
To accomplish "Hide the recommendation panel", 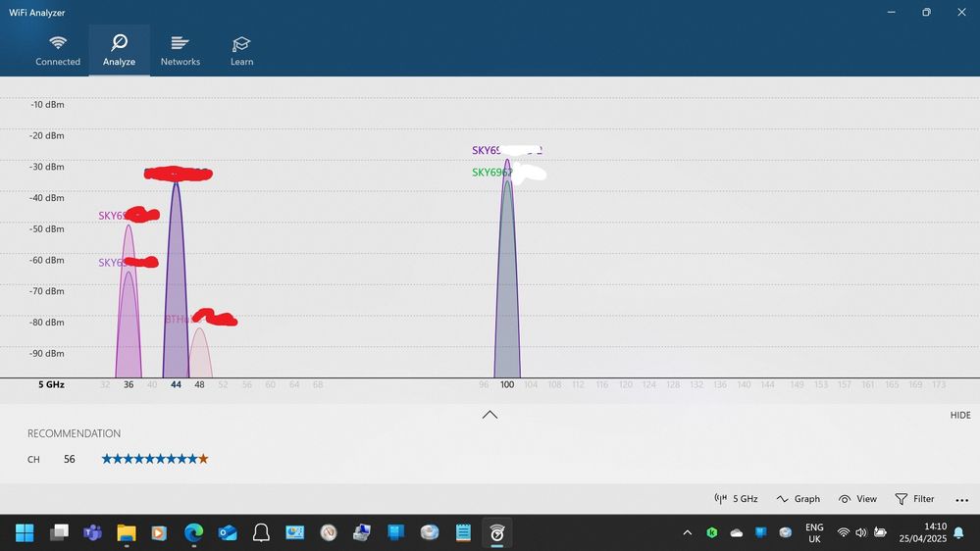I will pyautogui.click(x=960, y=415).
